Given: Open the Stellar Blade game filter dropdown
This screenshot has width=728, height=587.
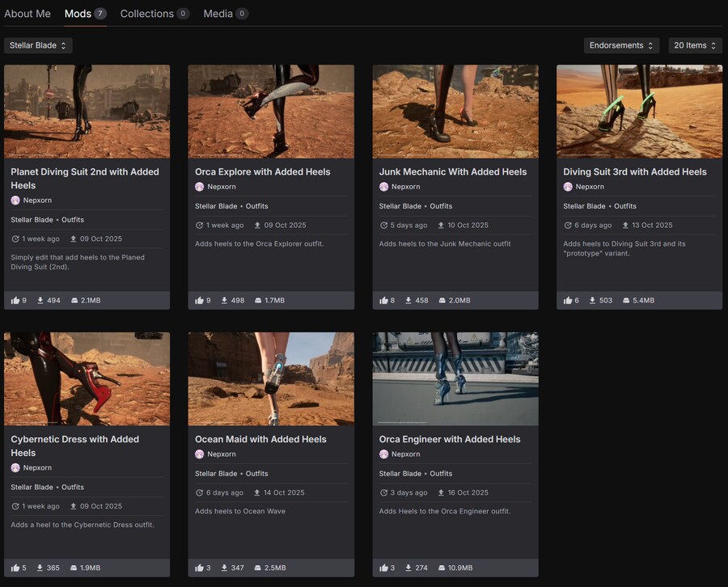Looking at the screenshot, I should (x=38, y=45).
